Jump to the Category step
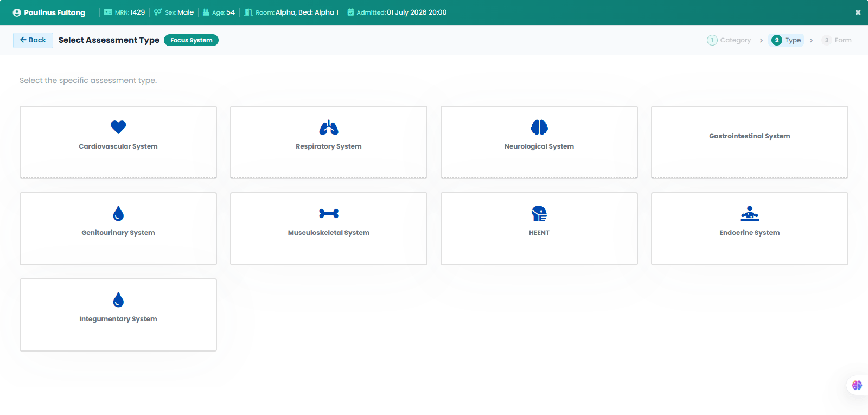Viewport: 868px width, 415px height. coord(729,40)
